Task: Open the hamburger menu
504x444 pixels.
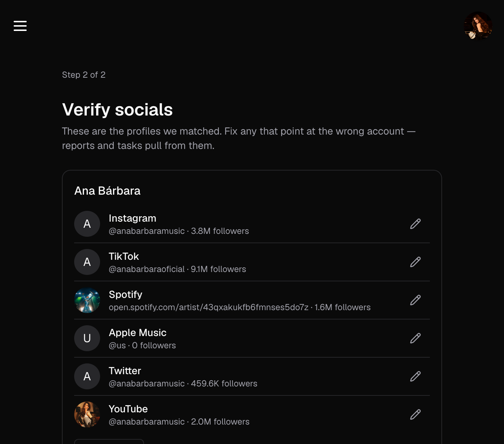Action: (20, 26)
